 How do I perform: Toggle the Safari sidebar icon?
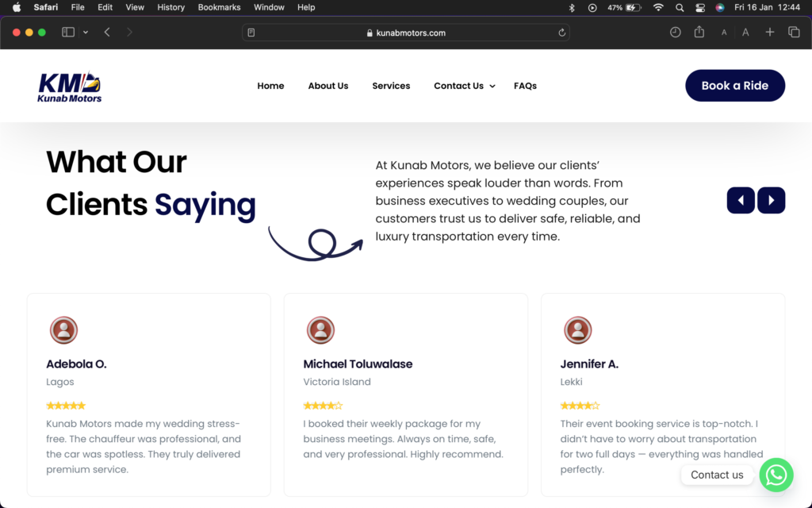[x=68, y=33]
